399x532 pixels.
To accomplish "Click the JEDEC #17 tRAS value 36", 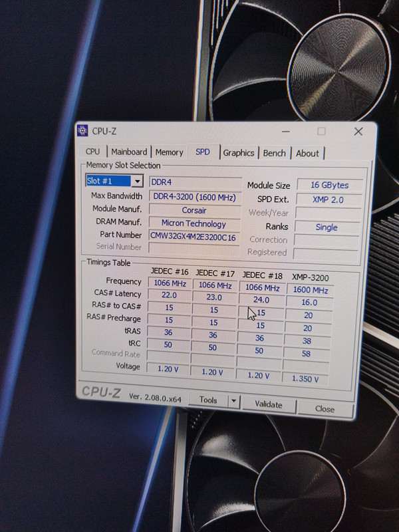I will (x=213, y=335).
